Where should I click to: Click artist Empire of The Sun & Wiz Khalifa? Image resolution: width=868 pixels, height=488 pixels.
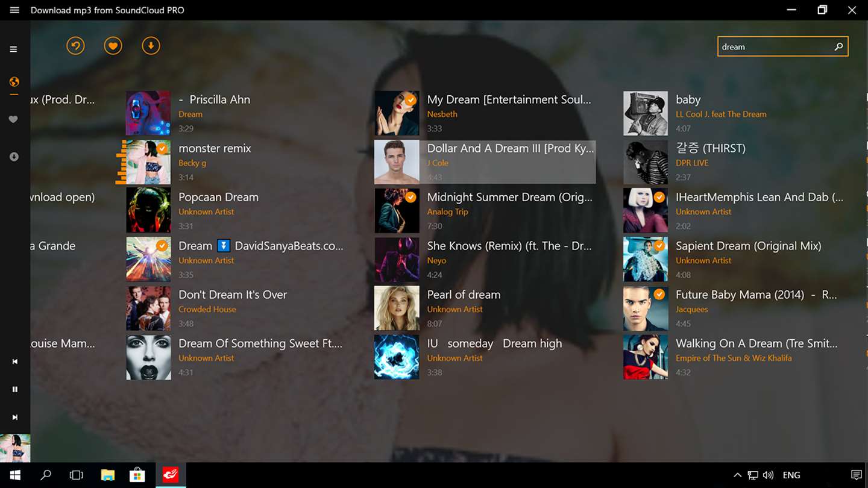pyautogui.click(x=734, y=358)
